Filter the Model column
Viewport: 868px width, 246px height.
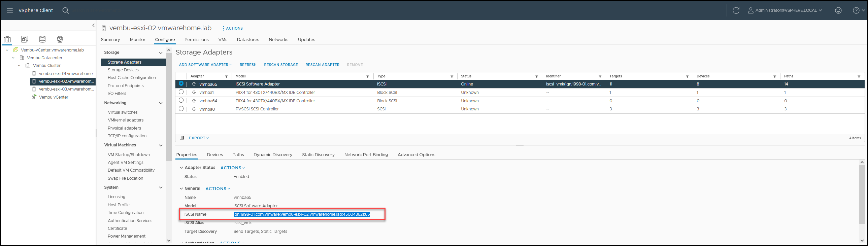click(368, 76)
